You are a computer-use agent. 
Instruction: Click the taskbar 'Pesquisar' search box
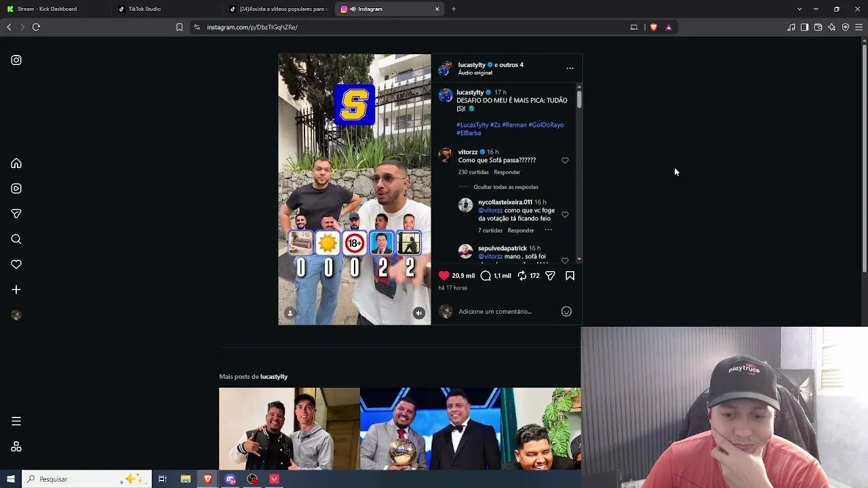click(x=86, y=479)
